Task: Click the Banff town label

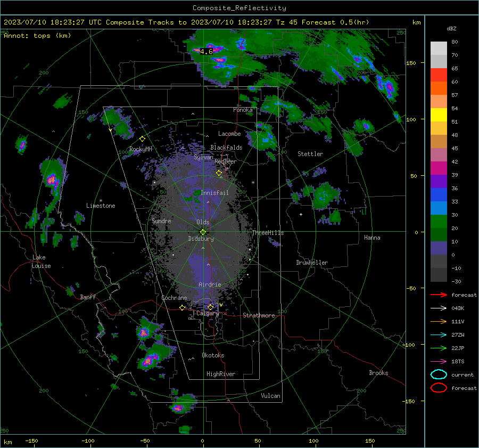Action: pos(88,297)
